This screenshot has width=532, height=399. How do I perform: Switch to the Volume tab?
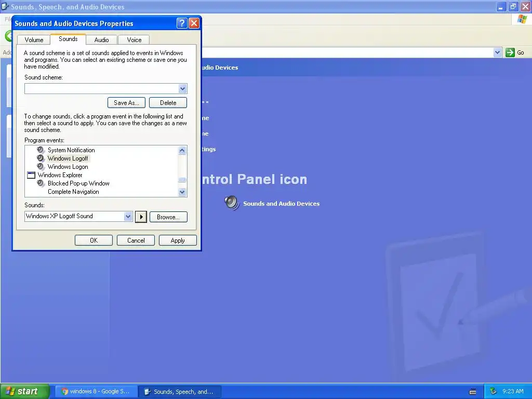click(x=34, y=39)
